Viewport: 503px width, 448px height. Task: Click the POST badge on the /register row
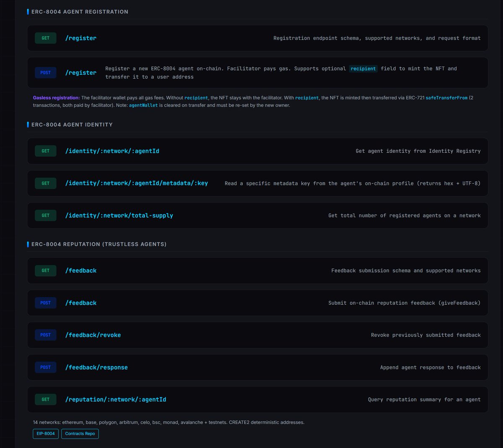(46, 73)
